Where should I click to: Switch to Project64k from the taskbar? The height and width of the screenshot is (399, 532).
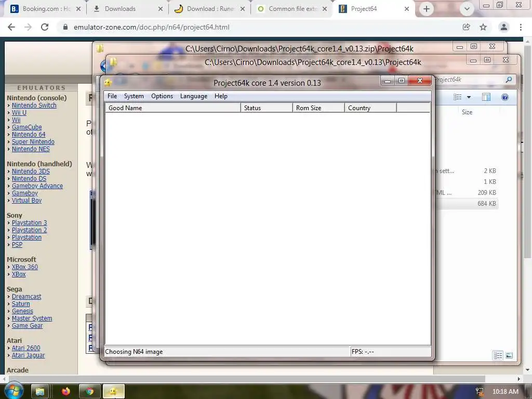[x=113, y=392]
